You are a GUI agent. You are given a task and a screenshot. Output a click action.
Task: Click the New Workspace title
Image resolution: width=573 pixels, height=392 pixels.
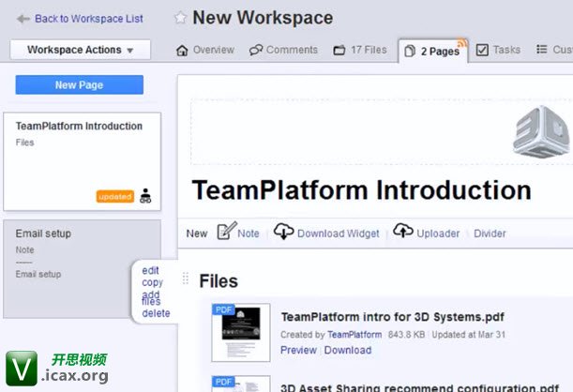263,18
